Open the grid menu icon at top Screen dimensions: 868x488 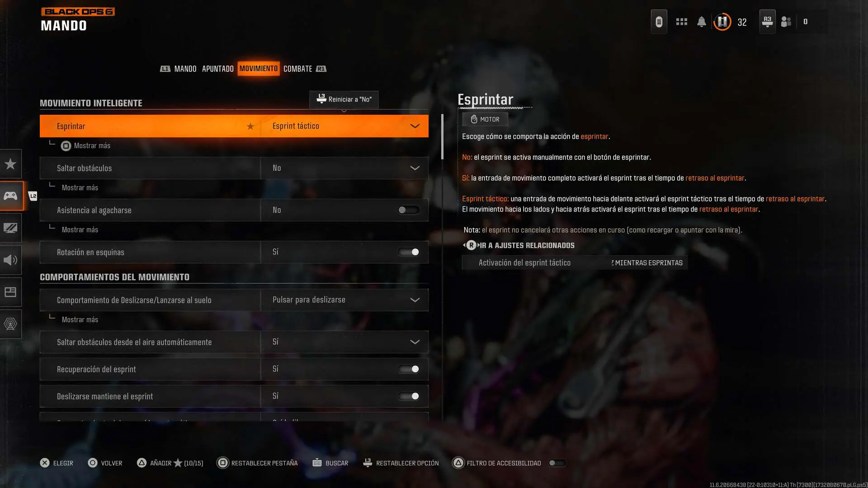click(681, 22)
